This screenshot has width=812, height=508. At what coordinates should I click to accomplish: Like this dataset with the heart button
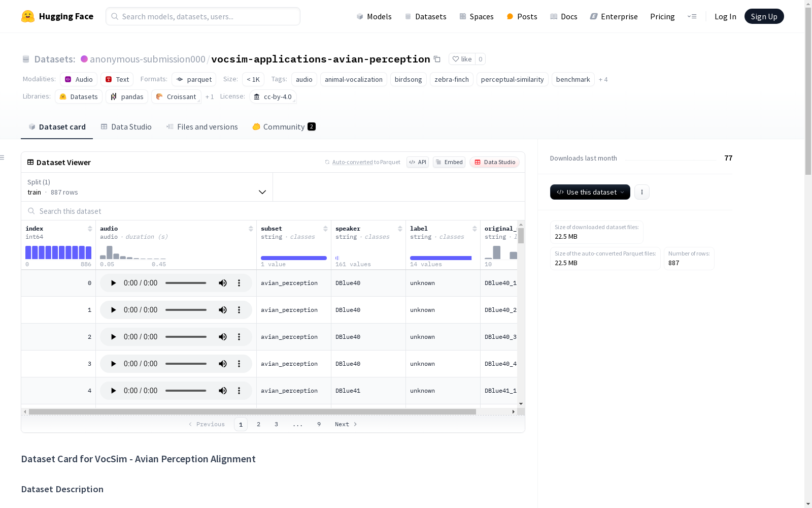[462, 59]
